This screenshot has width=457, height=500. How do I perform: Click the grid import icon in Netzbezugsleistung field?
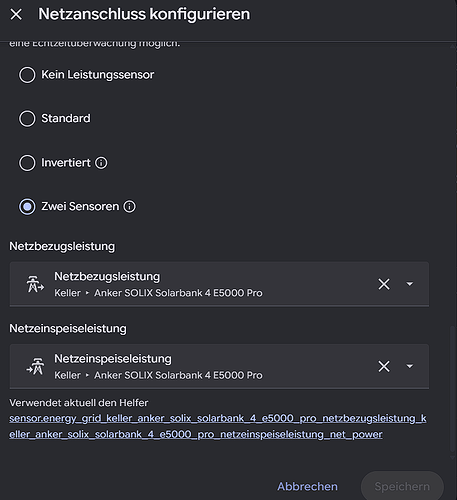coord(35,284)
